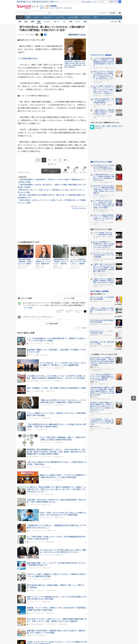The height and width of the screenshot is (644, 138).
Task: Open the エキスパート tab
Action: tap(48, 17)
